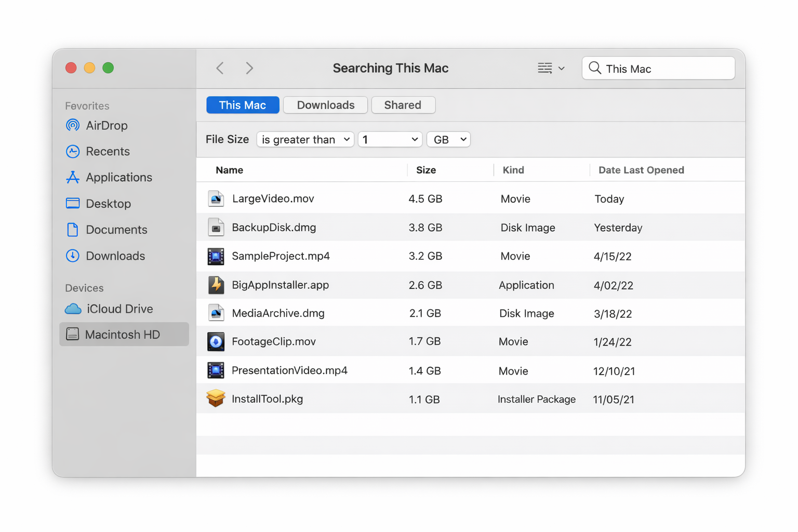798x532 pixels.
Task: Click the BigAppInstaller.app icon
Action: click(x=216, y=285)
